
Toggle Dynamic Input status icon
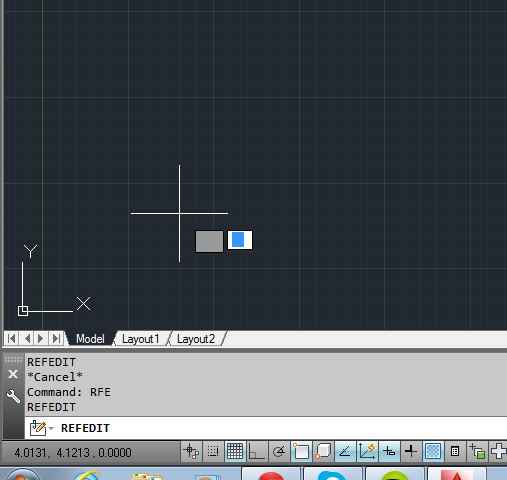pyautogui.click(x=389, y=452)
